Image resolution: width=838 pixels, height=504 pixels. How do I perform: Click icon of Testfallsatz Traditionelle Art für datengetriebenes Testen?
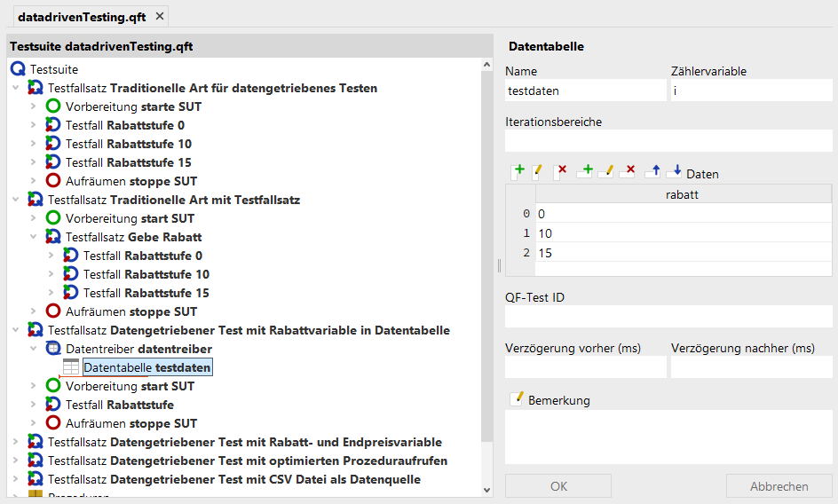pyautogui.click(x=36, y=88)
